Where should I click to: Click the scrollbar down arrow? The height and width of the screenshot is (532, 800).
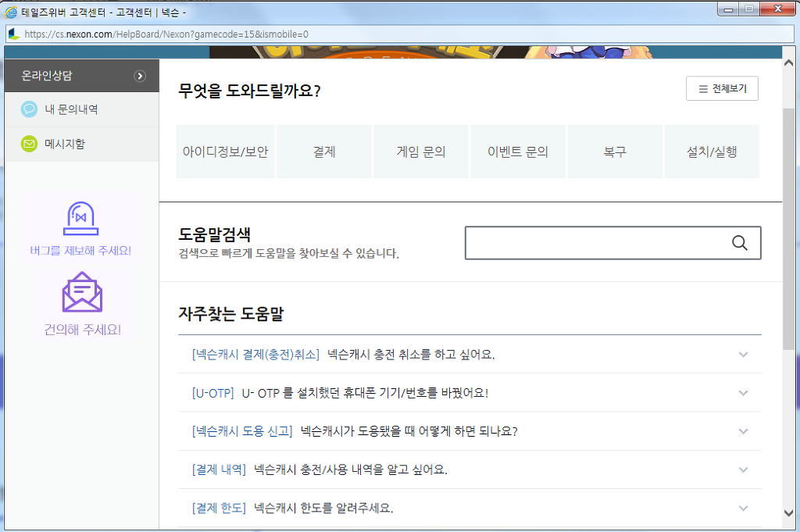tap(788, 513)
